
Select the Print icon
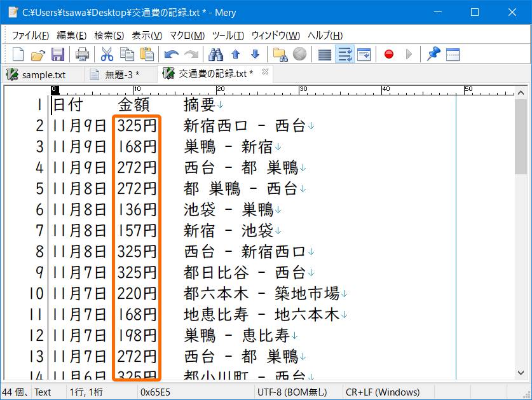[82, 55]
